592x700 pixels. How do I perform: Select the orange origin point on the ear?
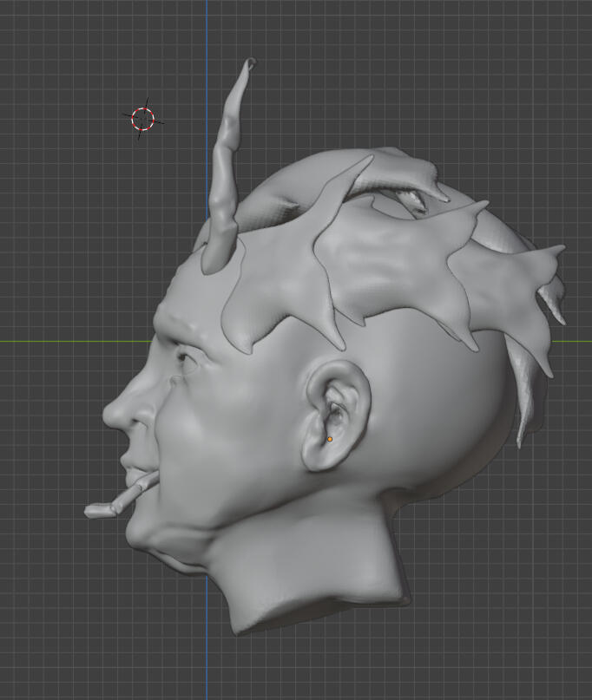point(330,440)
